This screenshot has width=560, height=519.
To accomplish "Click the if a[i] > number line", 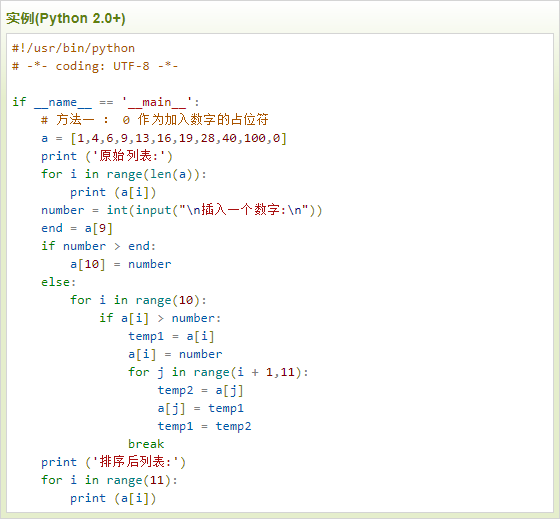I will coord(160,318).
